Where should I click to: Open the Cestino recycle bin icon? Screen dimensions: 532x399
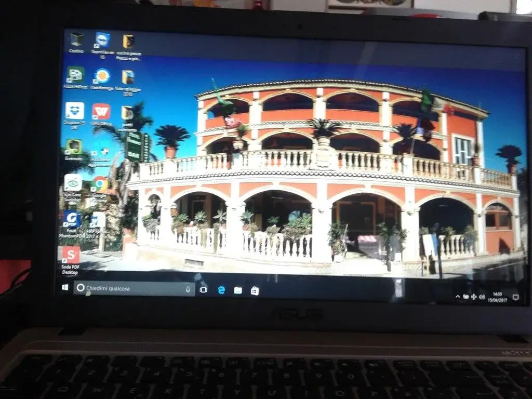76,40
